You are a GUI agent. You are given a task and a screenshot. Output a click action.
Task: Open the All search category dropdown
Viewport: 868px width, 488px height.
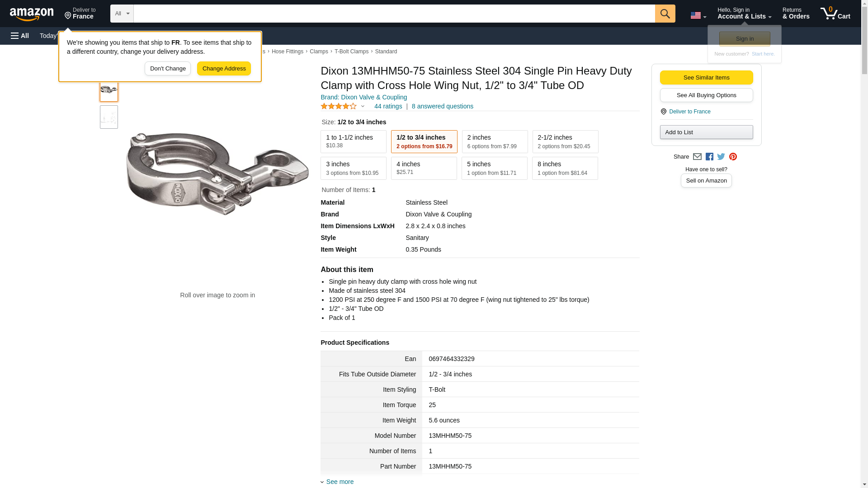pyautogui.click(x=122, y=14)
